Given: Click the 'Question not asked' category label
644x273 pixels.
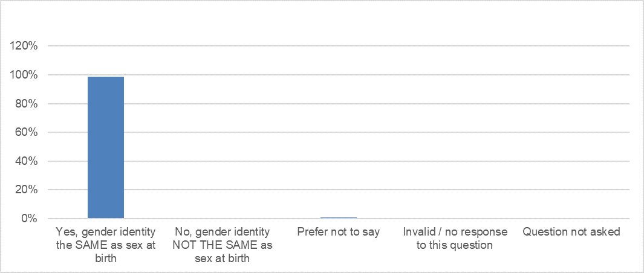Looking at the screenshot, I should click(571, 232).
